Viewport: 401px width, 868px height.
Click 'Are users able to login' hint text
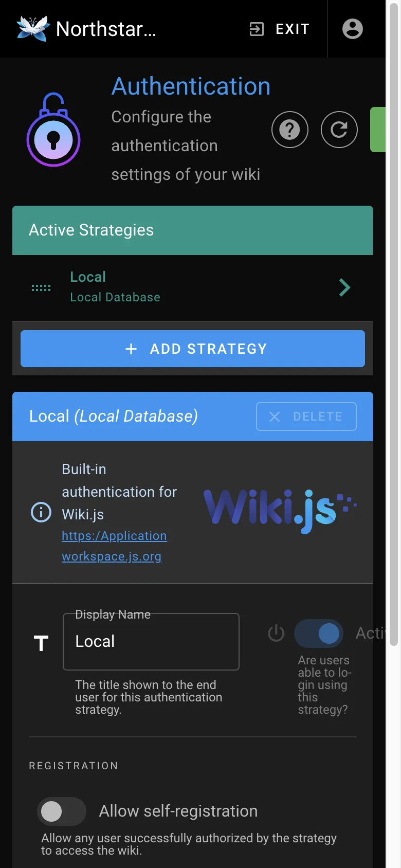click(324, 685)
